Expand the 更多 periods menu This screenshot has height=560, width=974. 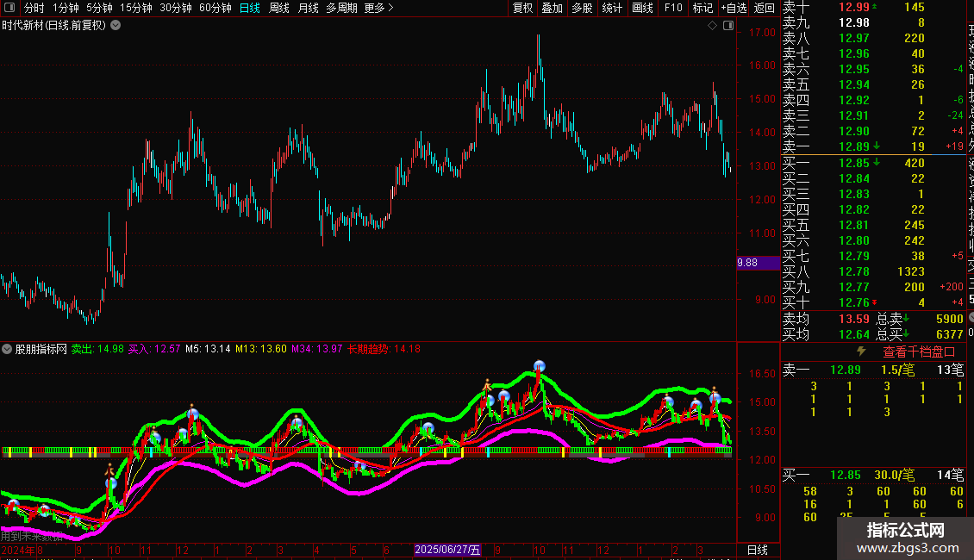click(378, 8)
